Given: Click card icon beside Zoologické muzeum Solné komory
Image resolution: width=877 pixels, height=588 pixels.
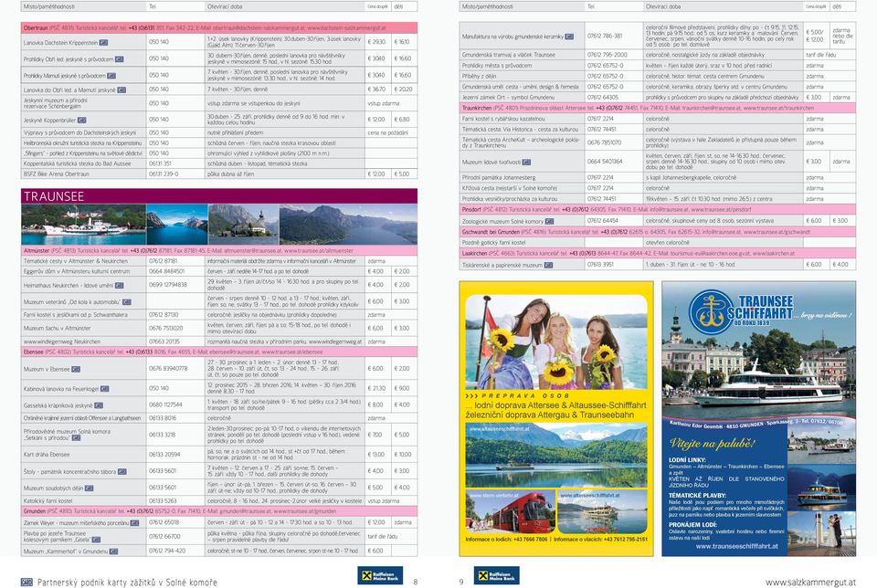Looking at the screenshot, I should 549,221.
